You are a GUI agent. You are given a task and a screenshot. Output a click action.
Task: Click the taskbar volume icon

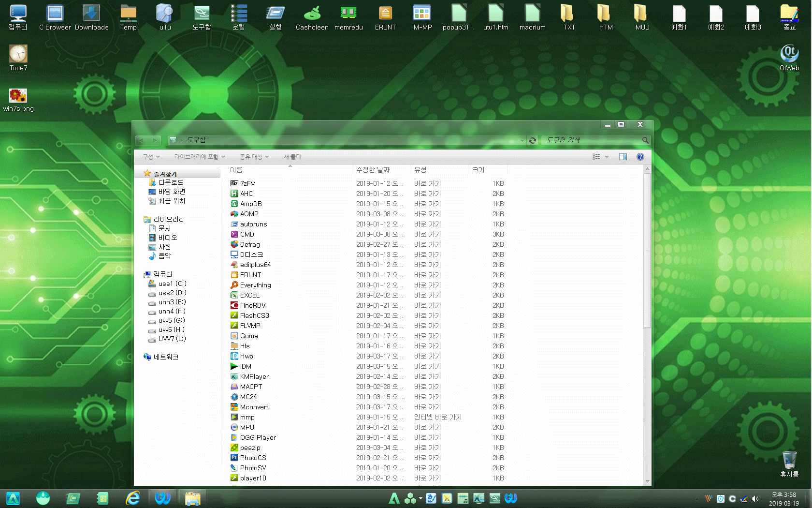click(755, 499)
